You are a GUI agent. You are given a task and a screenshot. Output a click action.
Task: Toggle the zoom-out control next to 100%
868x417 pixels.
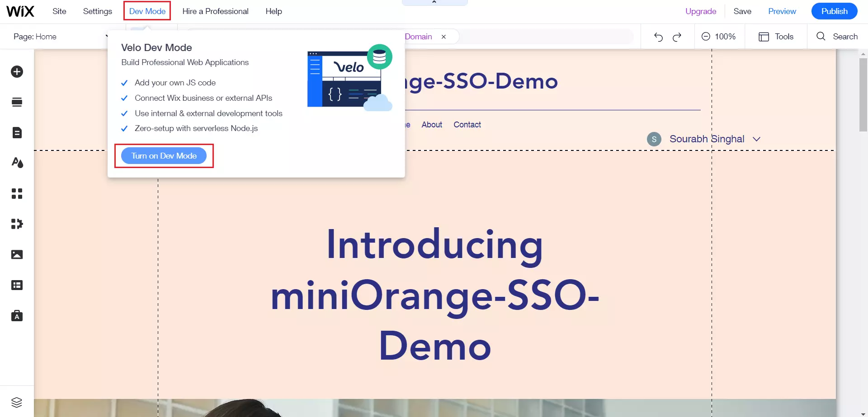click(707, 37)
